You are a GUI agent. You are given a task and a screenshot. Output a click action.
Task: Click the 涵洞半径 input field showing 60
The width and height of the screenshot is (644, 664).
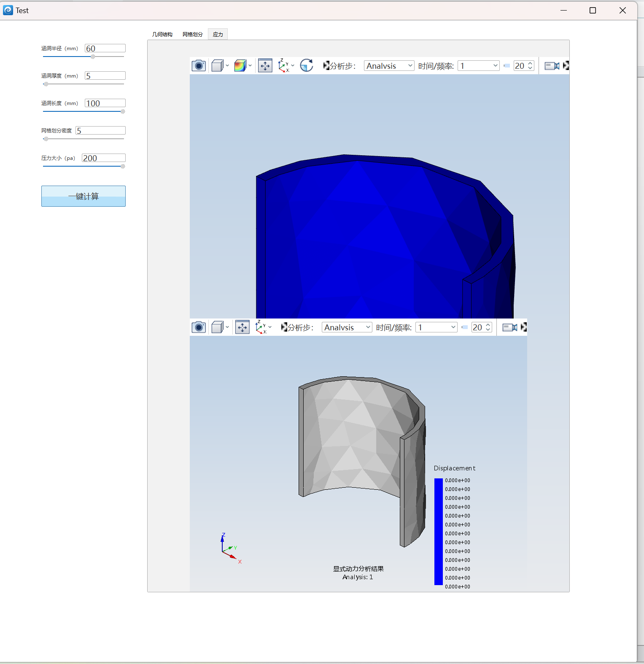click(105, 49)
